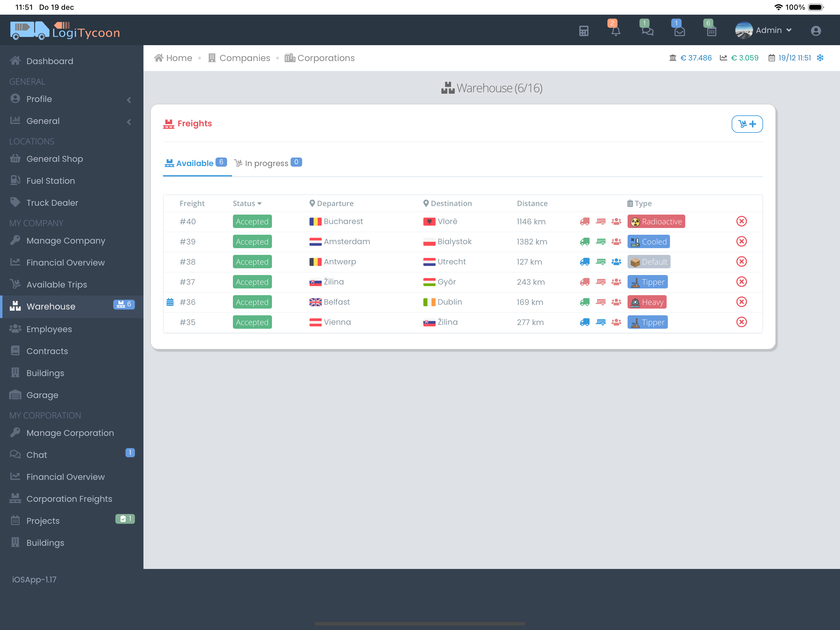Cancel freight #35 using its X icon
840x630 pixels.
741,322
